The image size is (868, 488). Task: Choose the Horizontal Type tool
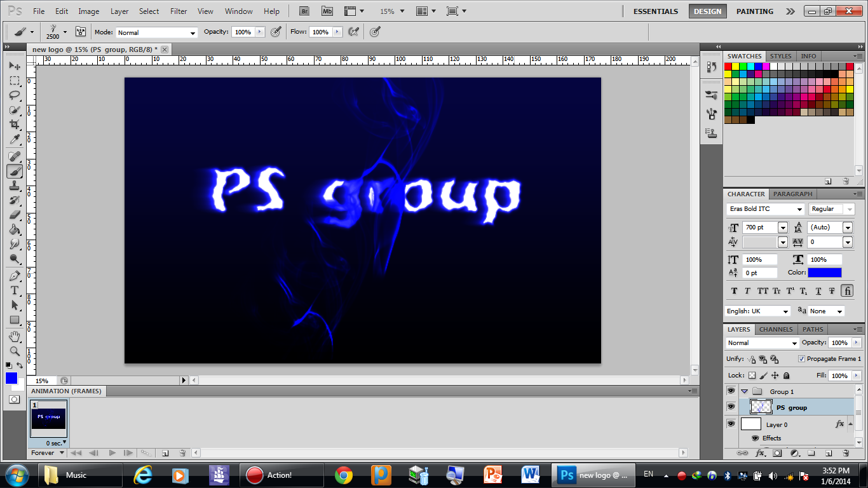coord(14,290)
